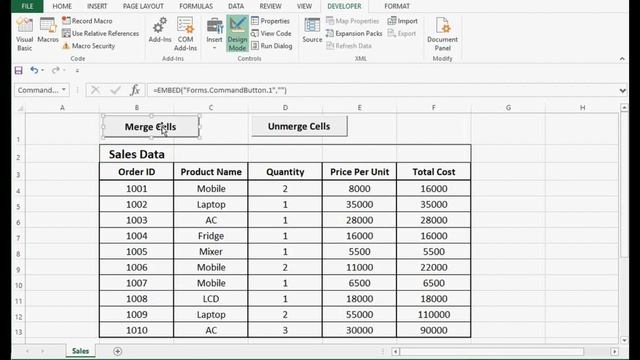This screenshot has width=640, height=360.
Task: Select Total Cost 110000 cell
Action: pos(433,315)
